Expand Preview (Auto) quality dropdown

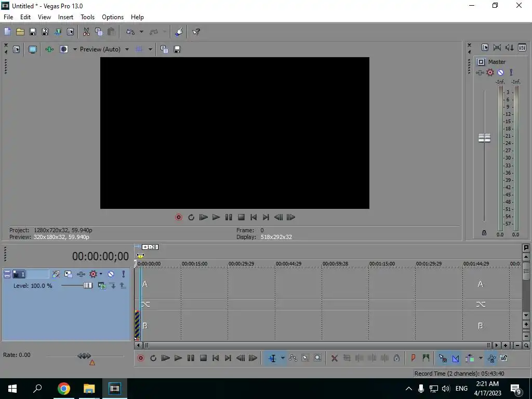click(127, 49)
